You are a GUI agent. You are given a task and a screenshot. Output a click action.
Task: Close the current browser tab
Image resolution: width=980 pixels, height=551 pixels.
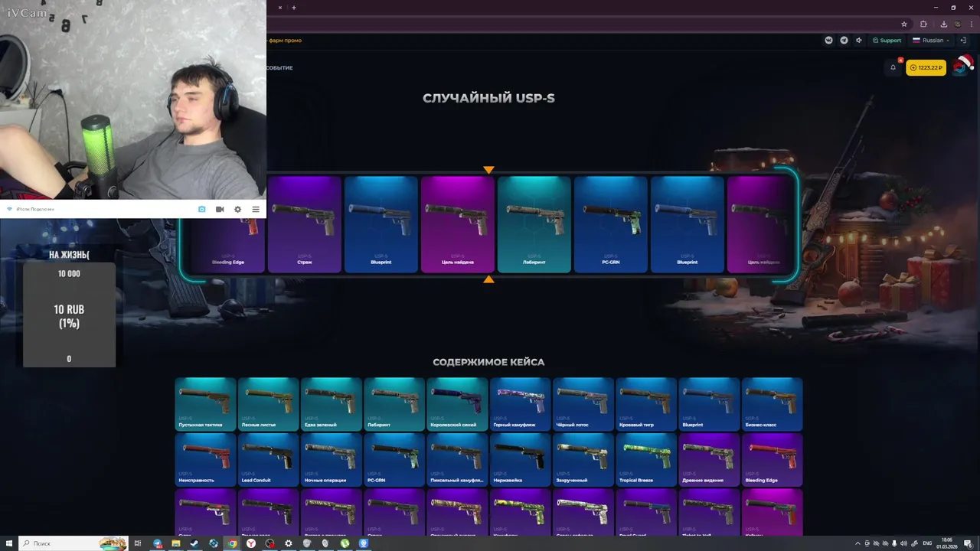pyautogui.click(x=280, y=8)
